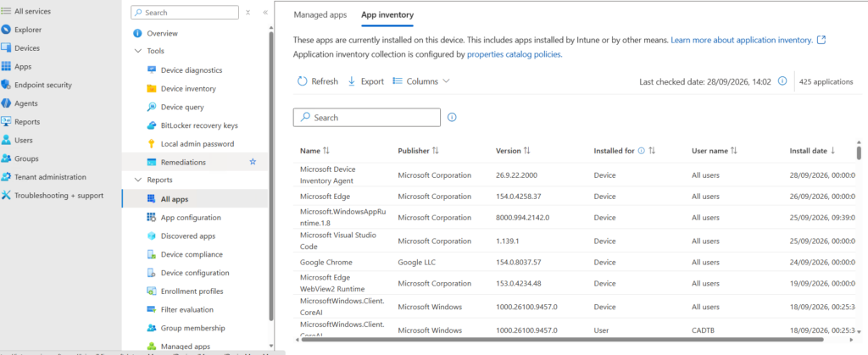Switch to the Managed apps tab
Screen dimensions: 868x355
[x=320, y=15]
